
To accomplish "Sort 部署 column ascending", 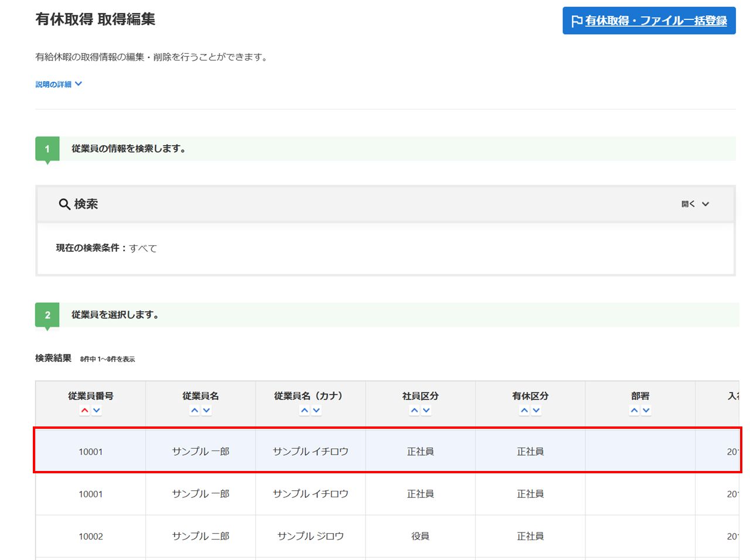I will pyautogui.click(x=634, y=411).
